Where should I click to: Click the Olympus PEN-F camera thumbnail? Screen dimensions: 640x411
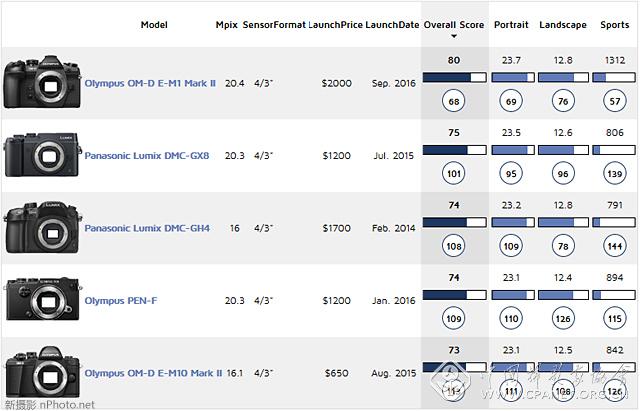tap(41, 300)
